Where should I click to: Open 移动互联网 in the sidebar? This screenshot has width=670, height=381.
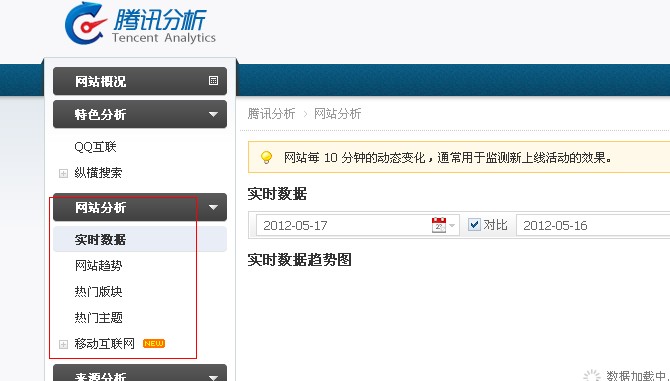pos(104,343)
